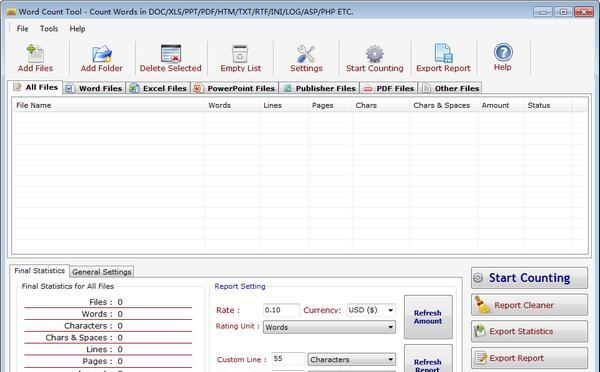Click the 'Characters : 0' statistic text
The width and height of the screenshot is (600, 372).
pos(93,326)
